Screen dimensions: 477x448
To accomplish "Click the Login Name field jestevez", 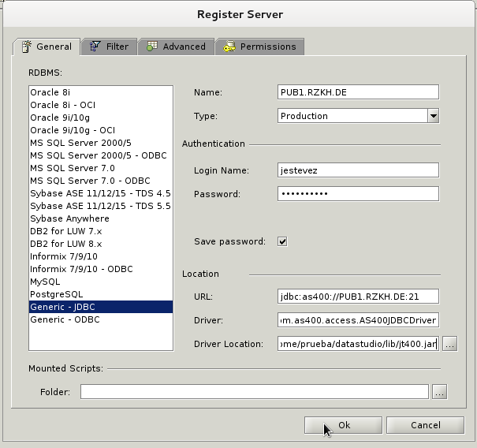I will click(x=358, y=170).
